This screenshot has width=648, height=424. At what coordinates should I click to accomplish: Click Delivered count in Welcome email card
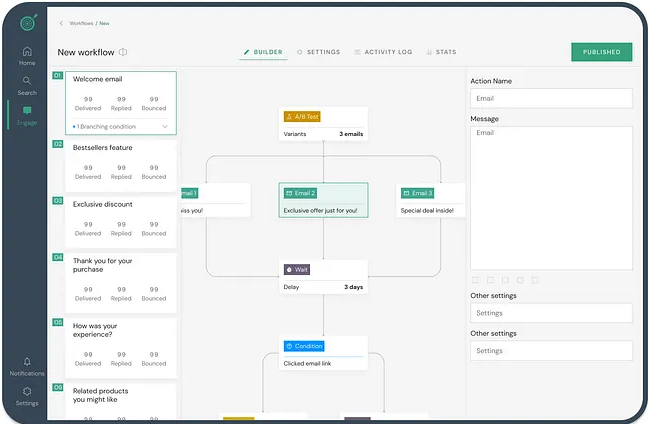[x=88, y=99]
